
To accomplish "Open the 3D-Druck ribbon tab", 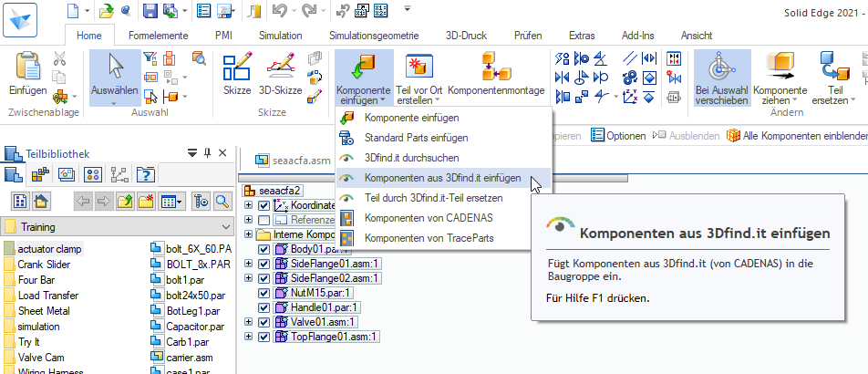I will [466, 36].
